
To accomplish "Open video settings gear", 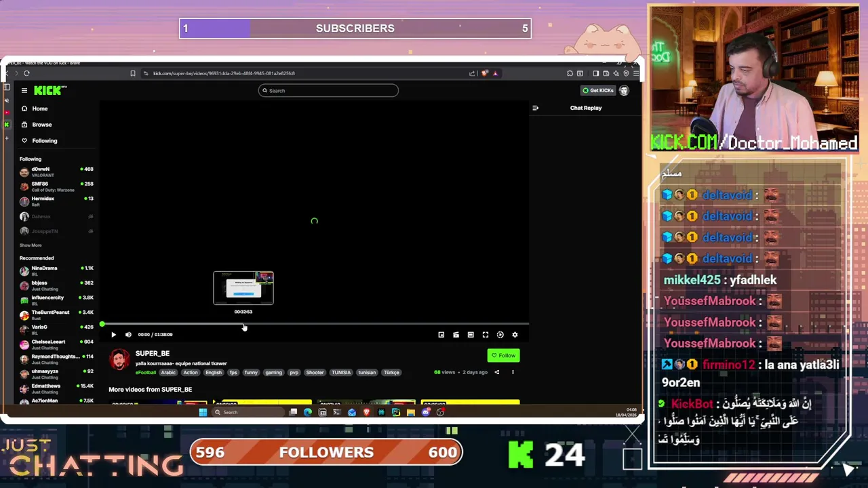I will point(515,334).
